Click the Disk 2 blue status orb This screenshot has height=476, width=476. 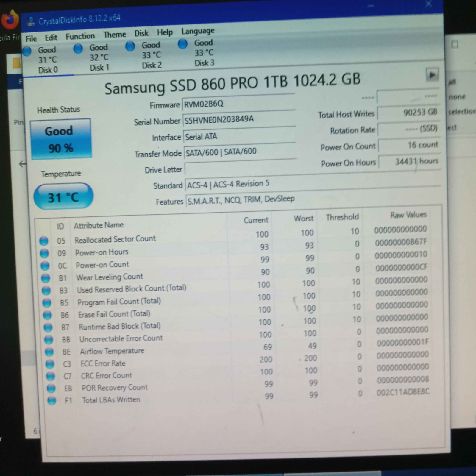pos(130,46)
